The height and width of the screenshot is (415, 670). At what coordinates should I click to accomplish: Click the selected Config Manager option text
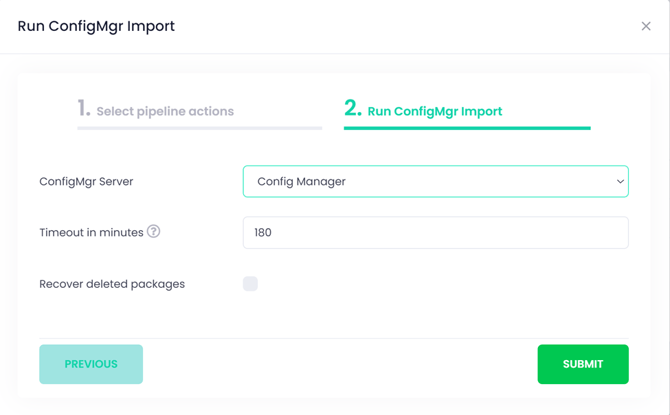[x=301, y=182]
